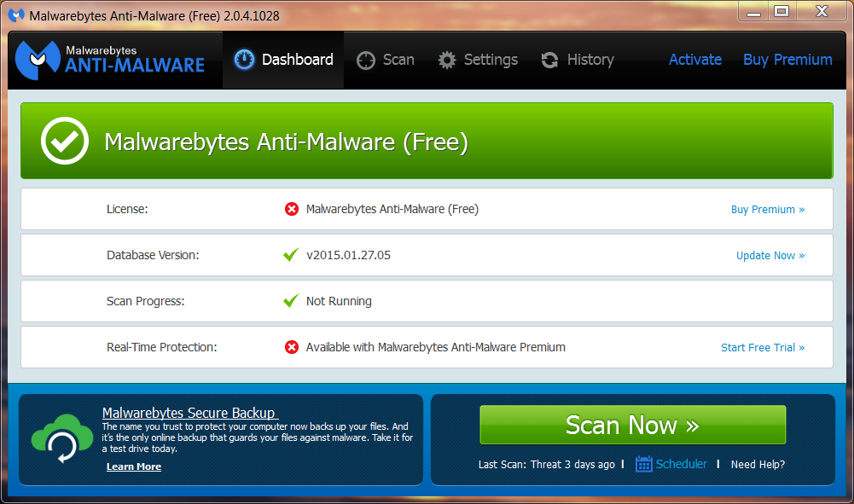Click Learn More about Secure Backup
The image size is (854, 504).
pyautogui.click(x=134, y=466)
